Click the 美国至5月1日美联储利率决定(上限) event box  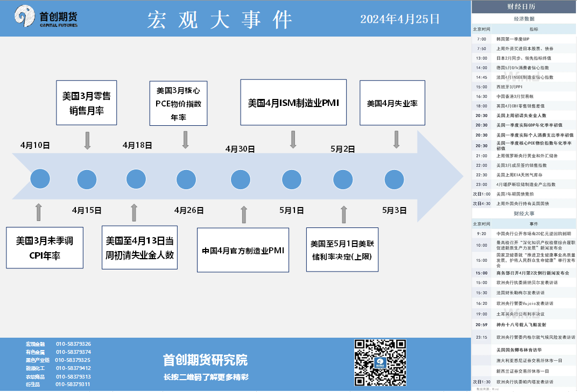[x=342, y=250]
